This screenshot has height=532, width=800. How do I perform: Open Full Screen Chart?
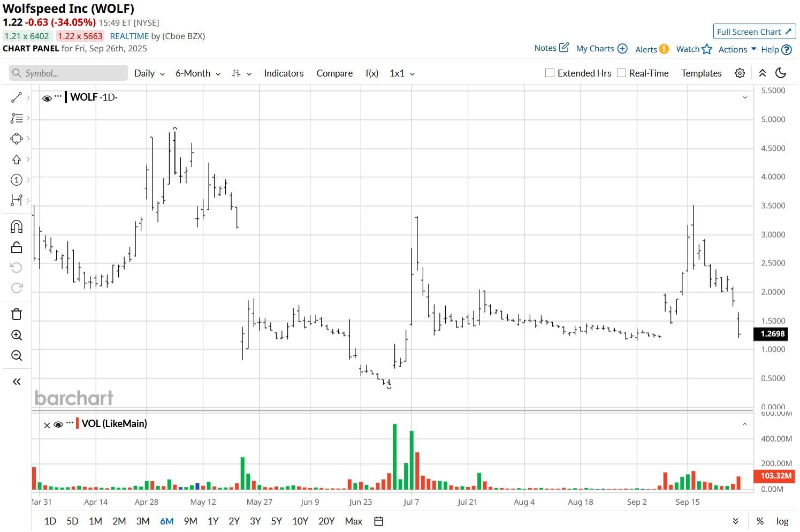click(755, 32)
